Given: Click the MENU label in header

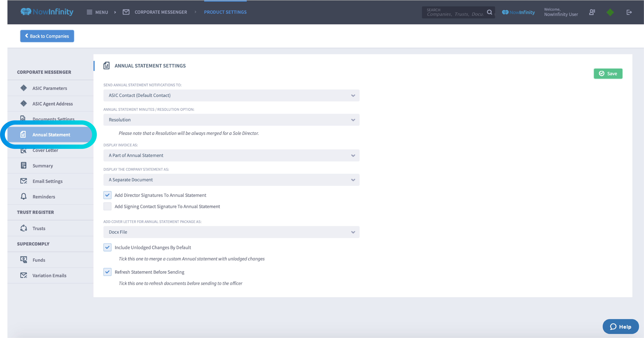Looking at the screenshot, I should (x=102, y=12).
